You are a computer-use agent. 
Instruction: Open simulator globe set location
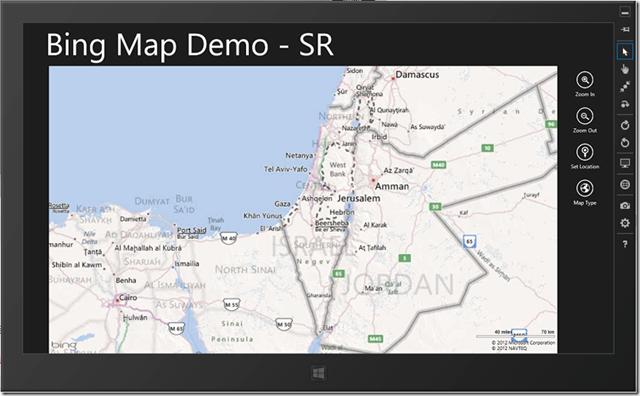pyautogui.click(x=625, y=185)
